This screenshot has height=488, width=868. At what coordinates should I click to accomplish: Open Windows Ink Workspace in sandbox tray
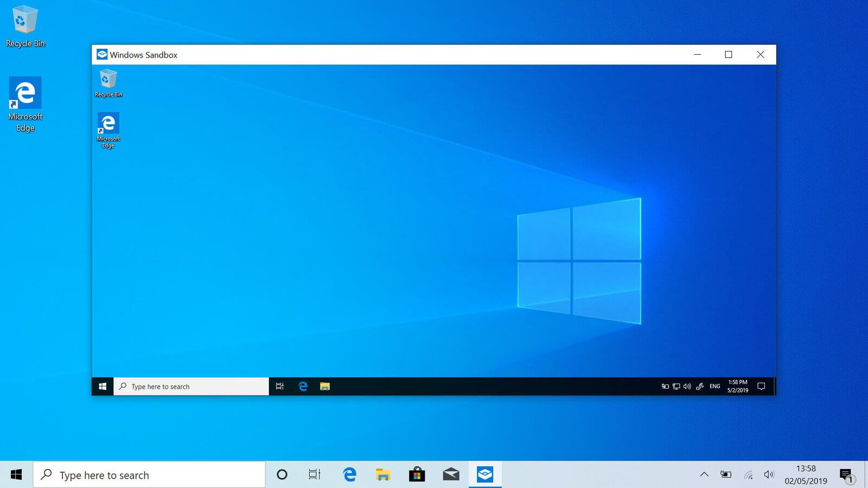699,386
